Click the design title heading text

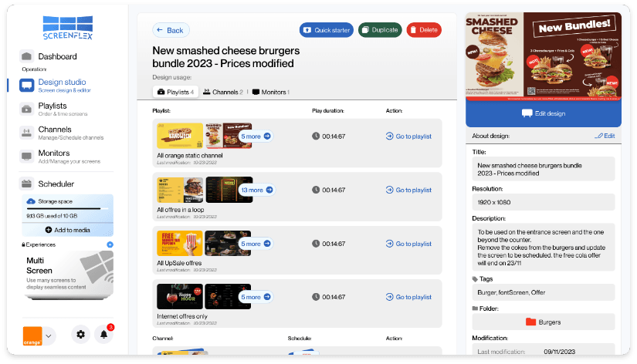click(x=226, y=57)
